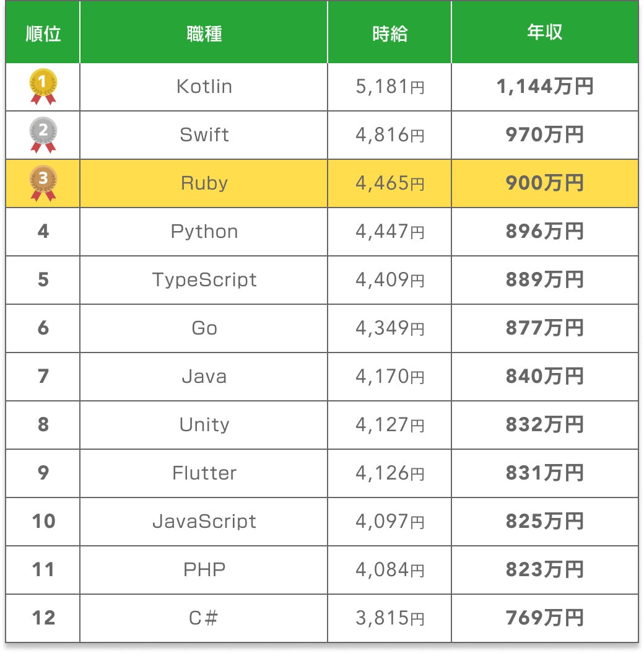
Task: Click the Flutter cell
Action: tap(204, 473)
